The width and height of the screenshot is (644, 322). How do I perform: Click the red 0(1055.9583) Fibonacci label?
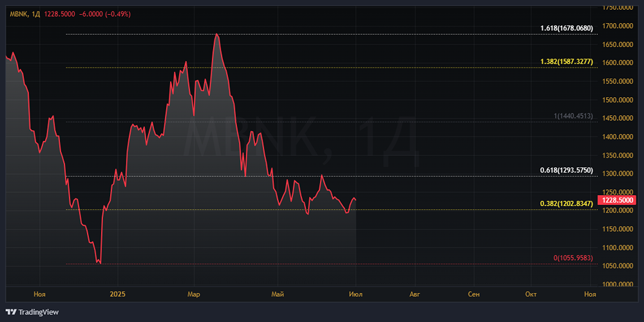[x=573, y=258]
